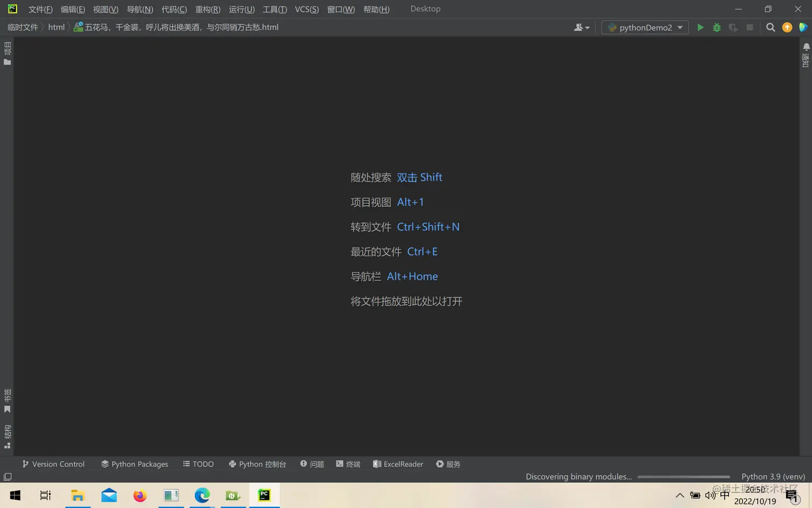Run pythonDemo2 with the green play icon
This screenshot has height=508, width=812.
[700, 27]
